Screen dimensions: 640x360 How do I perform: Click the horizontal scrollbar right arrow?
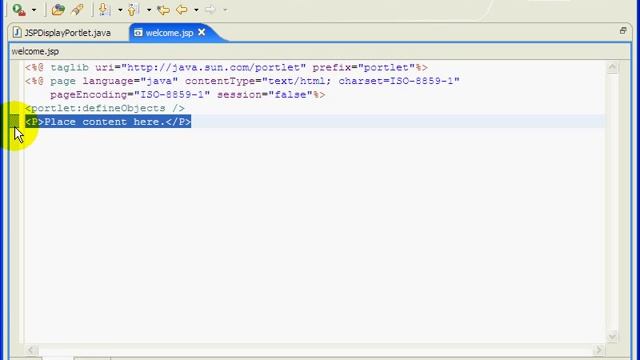pyautogui.click(x=598, y=350)
